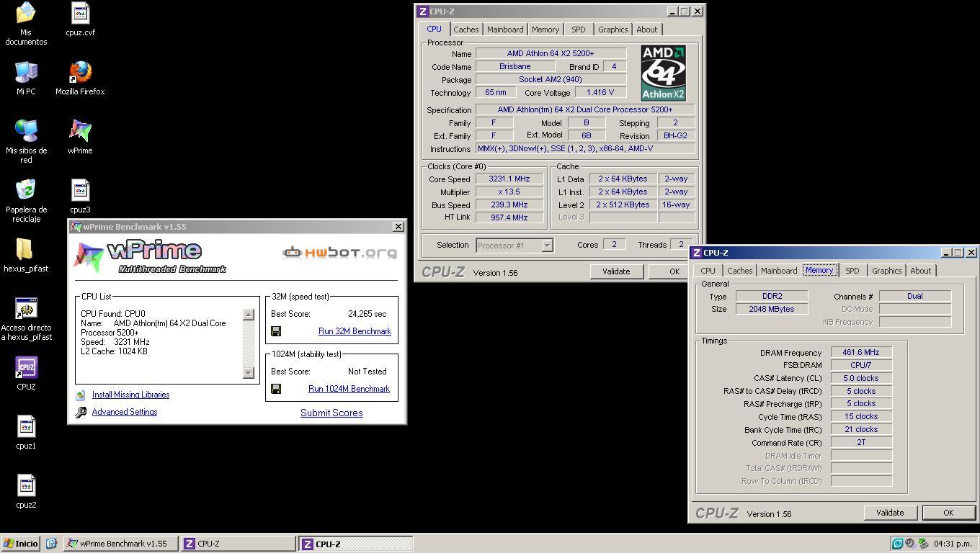This screenshot has width=980, height=553.
Task: Save 32M benchmark score floppy icon
Action: (276, 331)
